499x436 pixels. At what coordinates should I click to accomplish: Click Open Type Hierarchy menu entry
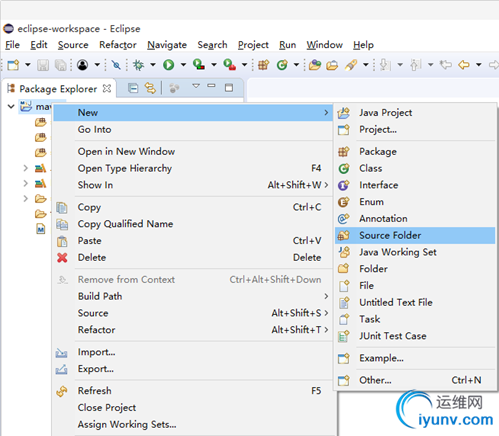click(193, 168)
